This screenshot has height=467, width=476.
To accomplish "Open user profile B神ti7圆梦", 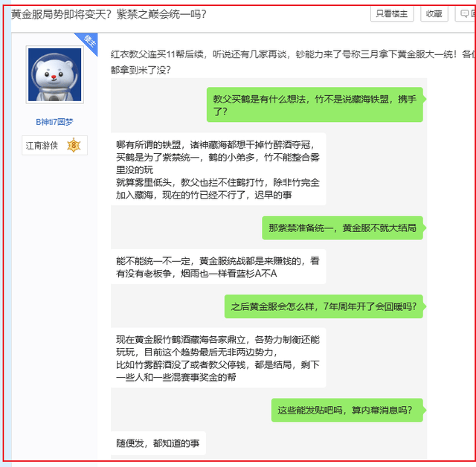I will (x=54, y=122).
